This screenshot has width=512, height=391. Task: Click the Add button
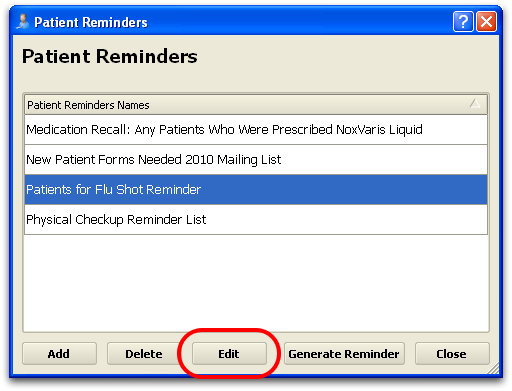[x=59, y=354]
